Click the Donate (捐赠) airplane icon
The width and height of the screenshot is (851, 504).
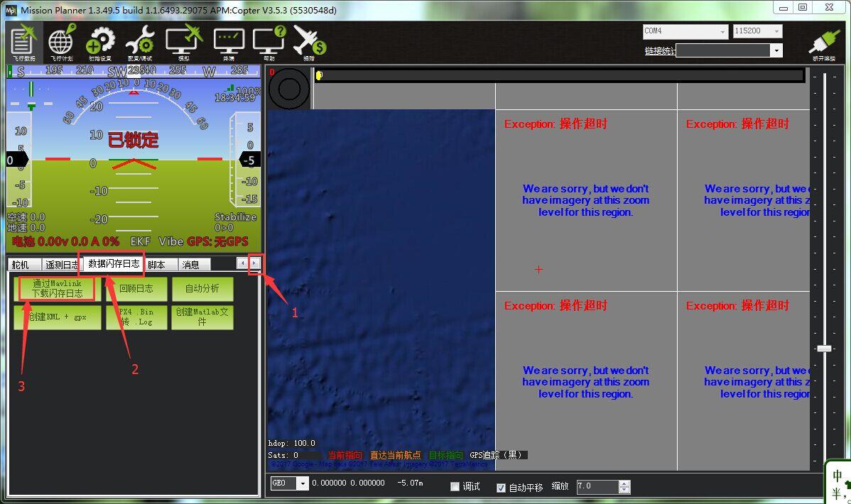308,43
